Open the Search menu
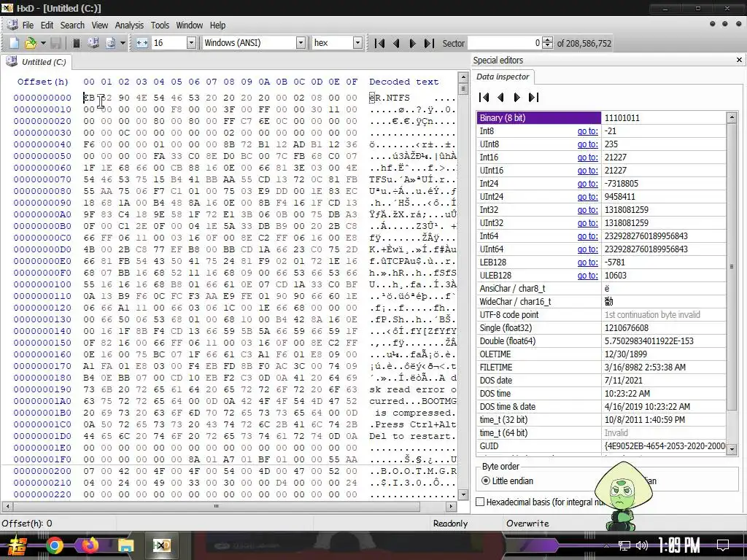Image resolution: width=747 pixels, height=560 pixels. [x=72, y=26]
